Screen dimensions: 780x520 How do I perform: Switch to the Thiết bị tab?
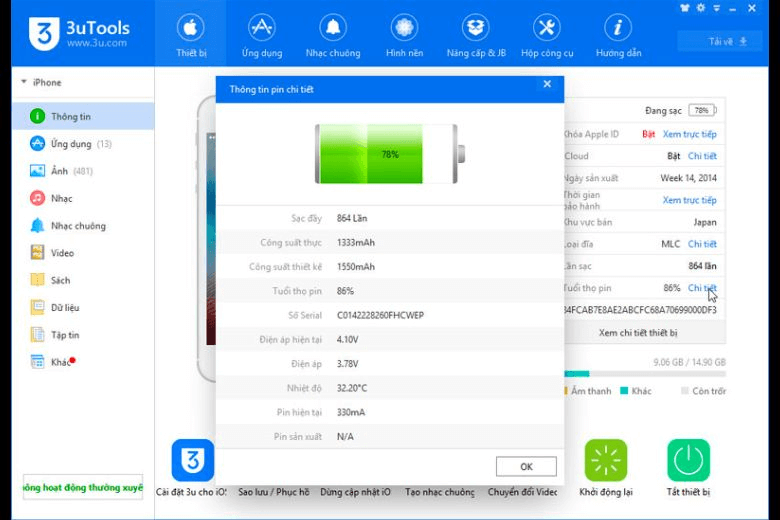[x=191, y=34]
